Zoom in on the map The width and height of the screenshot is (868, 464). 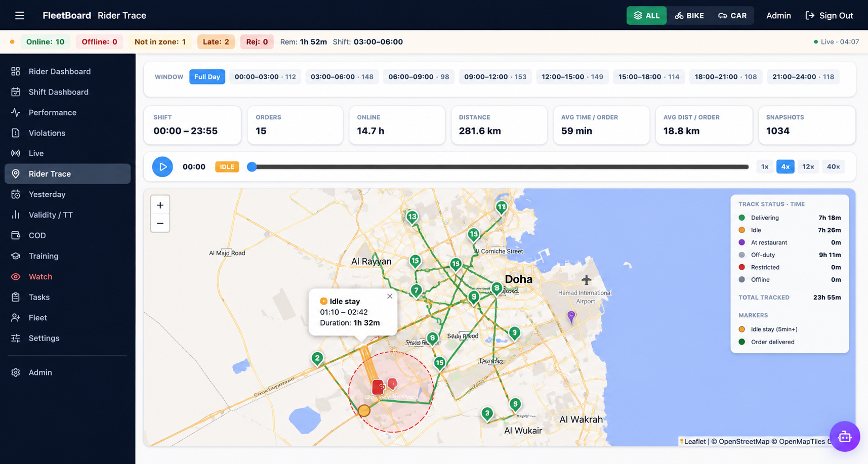(x=160, y=205)
